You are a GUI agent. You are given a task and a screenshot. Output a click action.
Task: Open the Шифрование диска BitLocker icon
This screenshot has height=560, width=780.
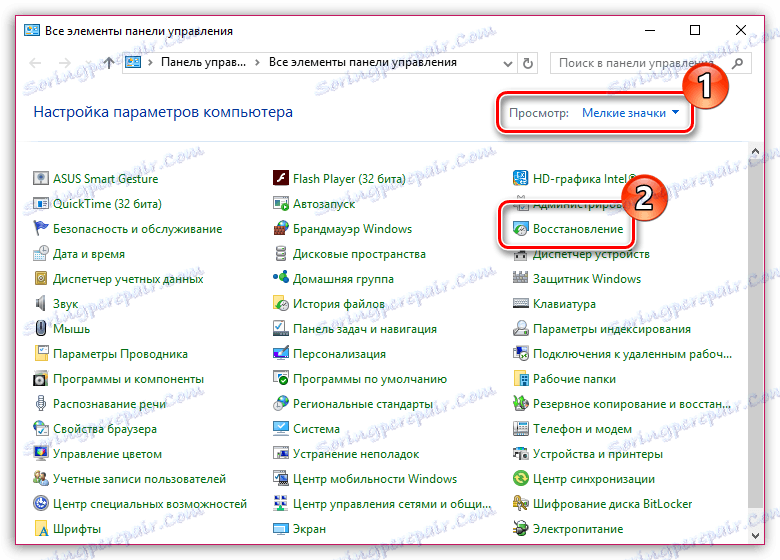[x=520, y=504]
